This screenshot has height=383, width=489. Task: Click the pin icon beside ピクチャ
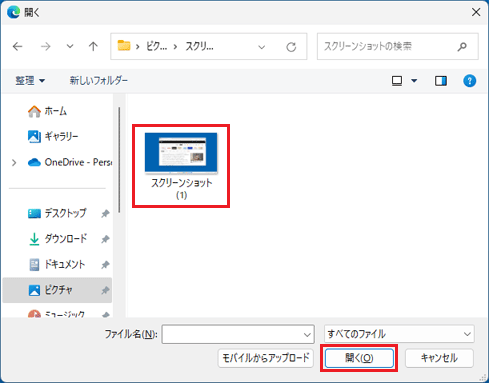(x=105, y=290)
